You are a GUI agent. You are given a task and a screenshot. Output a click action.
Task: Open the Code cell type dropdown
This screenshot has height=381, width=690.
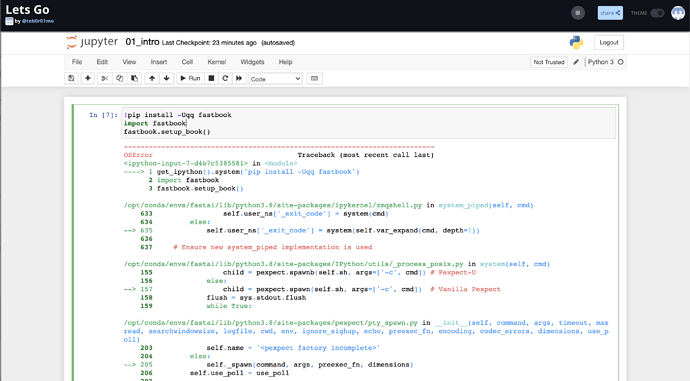275,79
